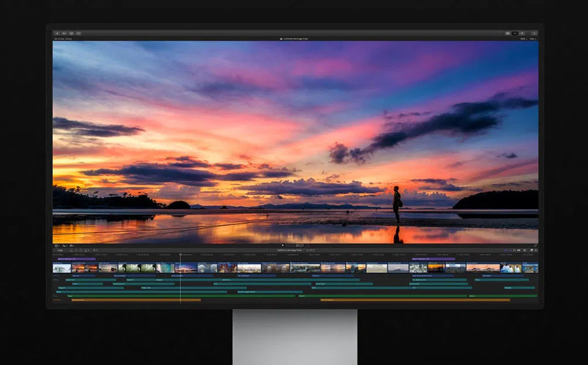The image size is (588, 365).
Task: Click the Index button above the timeline
Action: point(60,250)
